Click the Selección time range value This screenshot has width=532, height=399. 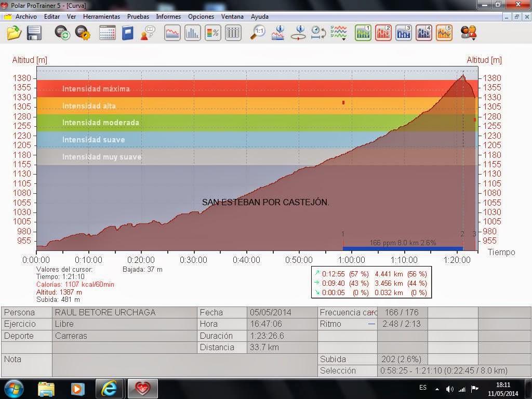click(x=454, y=371)
